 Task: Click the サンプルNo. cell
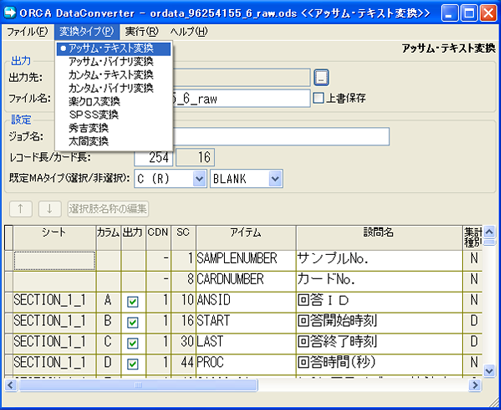click(379, 261)
